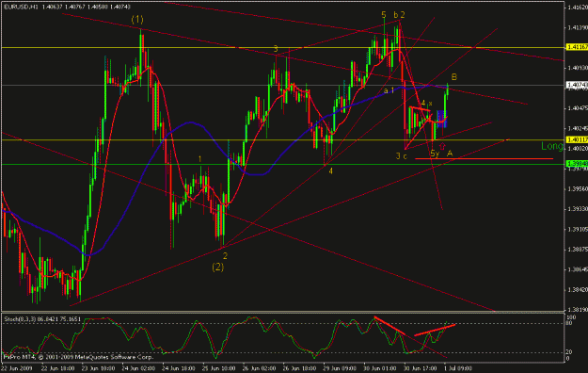The image size is (588, 373).
Task: Click the "1 Jul 09:00" time label
Action: click(x=458, y=368)
